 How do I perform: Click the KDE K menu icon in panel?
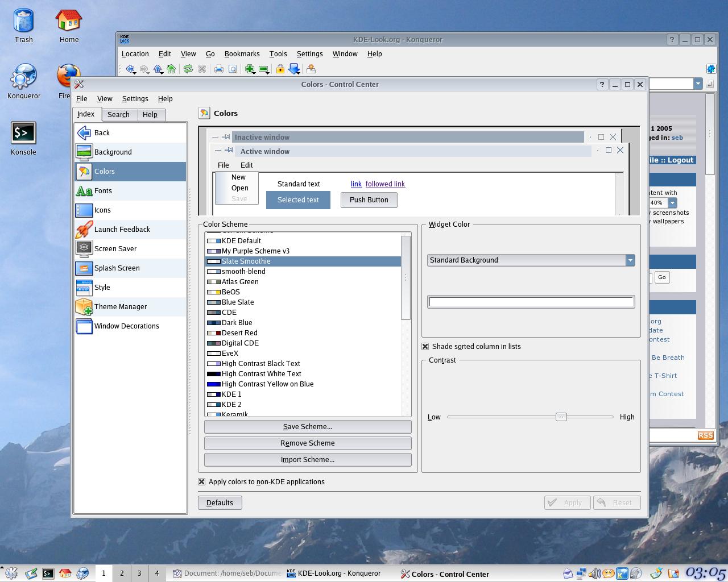[11, 573]
